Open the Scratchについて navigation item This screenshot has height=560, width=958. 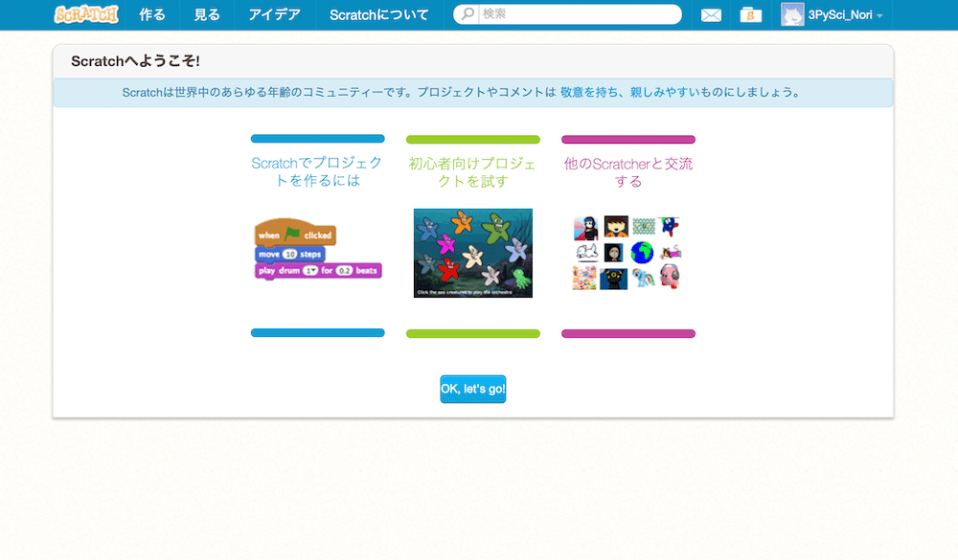coord(378,14)
